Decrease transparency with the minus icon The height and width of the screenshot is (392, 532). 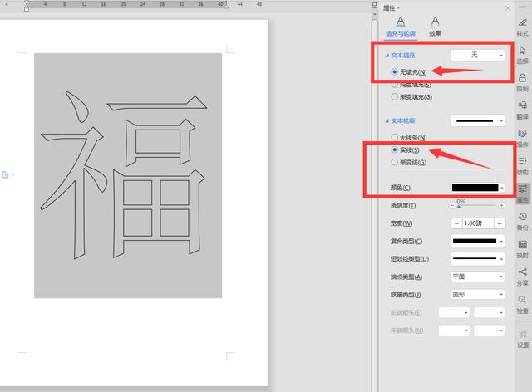452,205
